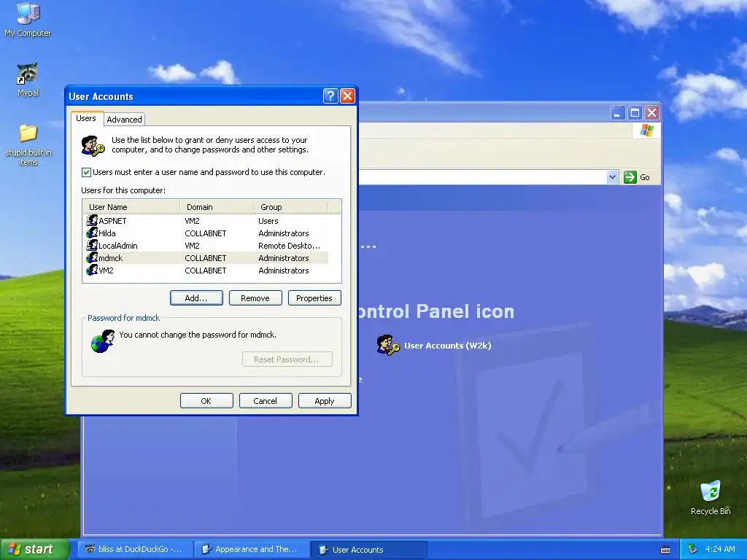747x560 pixels.
Task: Click the OK button
Action: (x=206, y=401)
